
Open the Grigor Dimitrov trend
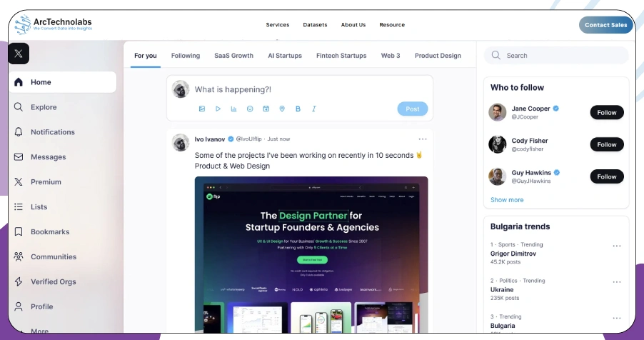(x=513, y=254)
